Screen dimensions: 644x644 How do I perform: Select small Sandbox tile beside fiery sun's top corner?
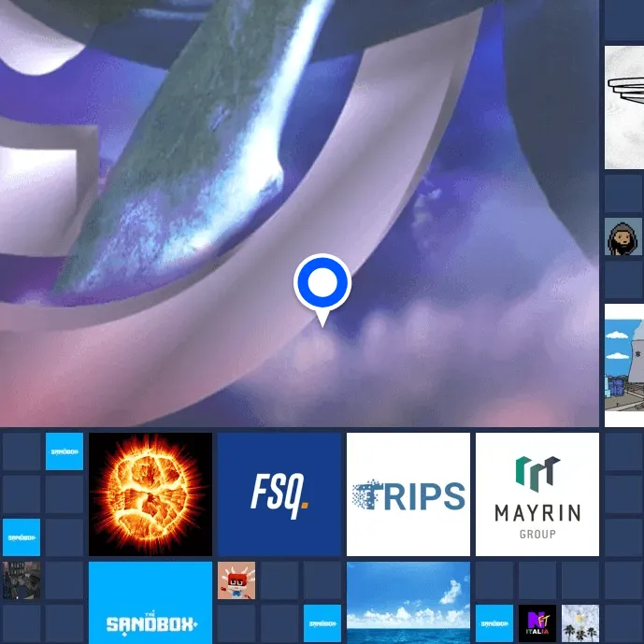click(64, 451)
